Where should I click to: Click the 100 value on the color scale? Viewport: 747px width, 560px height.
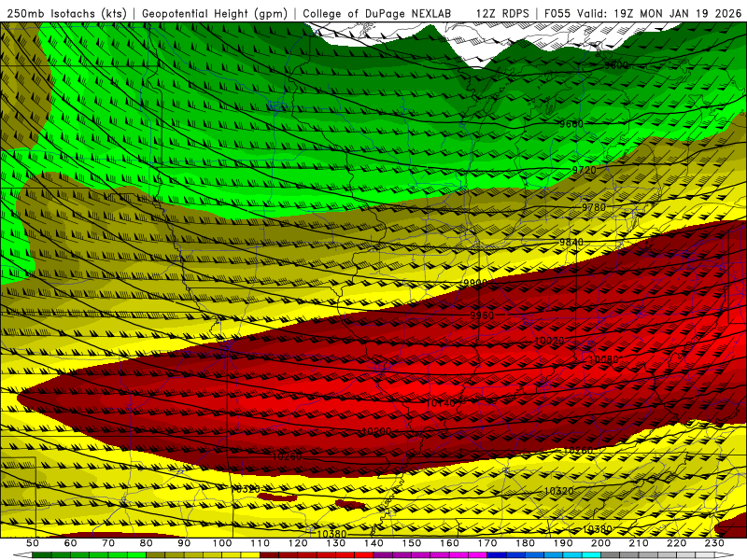(222, 543)
